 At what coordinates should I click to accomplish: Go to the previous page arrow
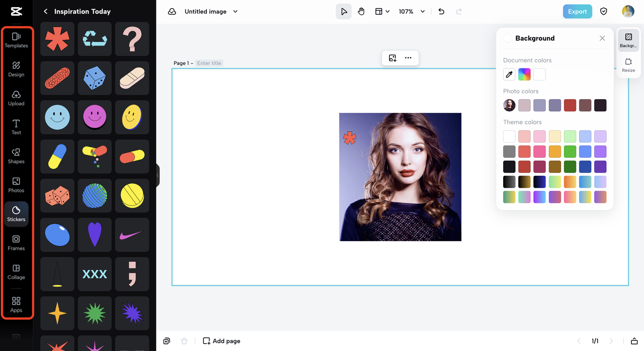579,341
